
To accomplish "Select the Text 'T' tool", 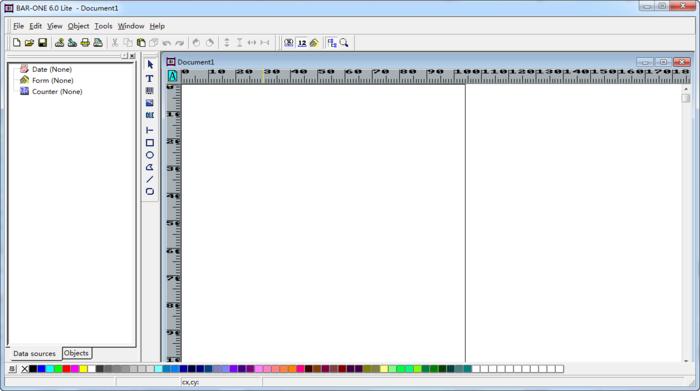I will [150, 79].
